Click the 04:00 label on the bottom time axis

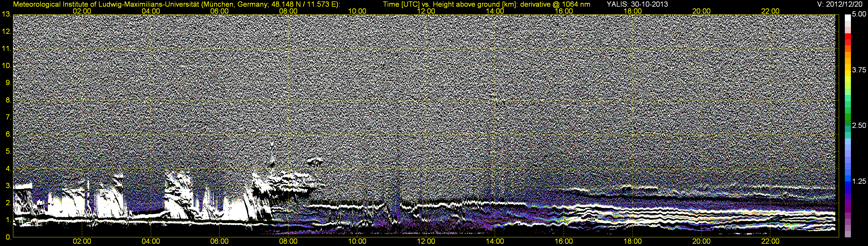(x=151, y=242)
